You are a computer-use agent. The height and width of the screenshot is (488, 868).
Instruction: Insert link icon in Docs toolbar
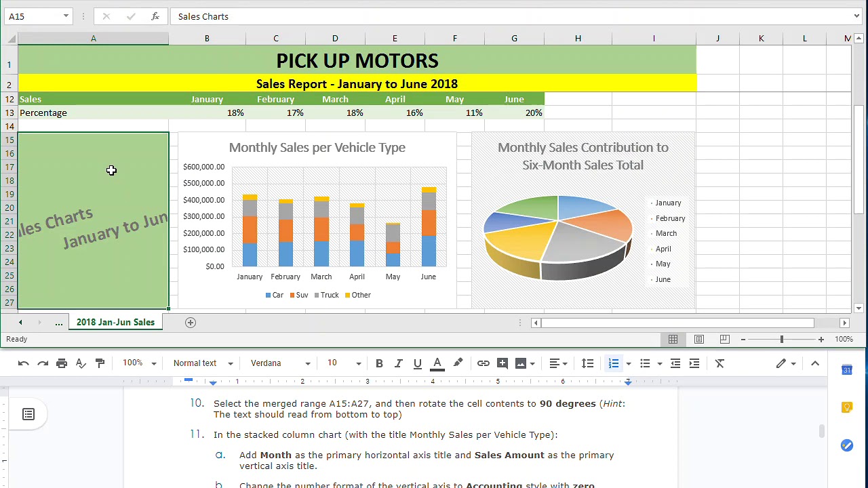point(483,363)
